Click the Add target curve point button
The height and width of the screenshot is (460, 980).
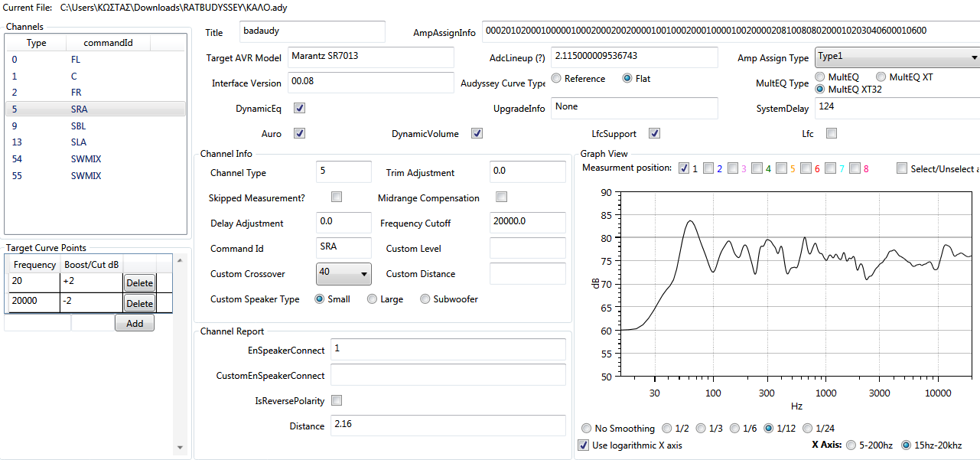134,324
